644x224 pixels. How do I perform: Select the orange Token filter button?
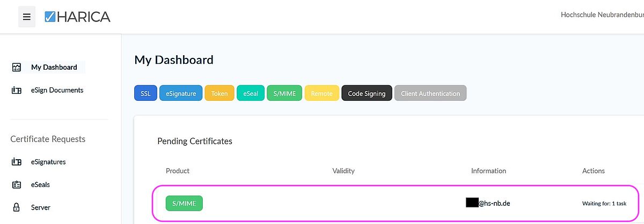pyautogui.click(x=219, y=93)
